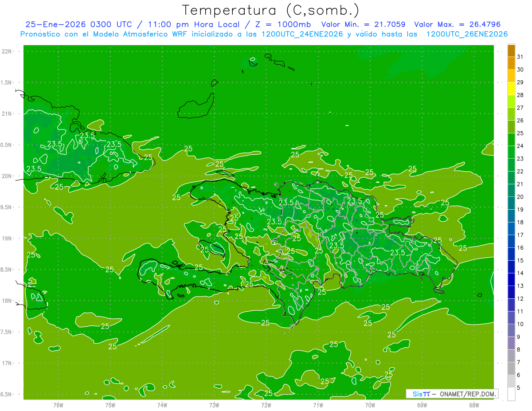Click the "24" label on the color bar
The height and width of the screenshot is (411, 532).
520,146
